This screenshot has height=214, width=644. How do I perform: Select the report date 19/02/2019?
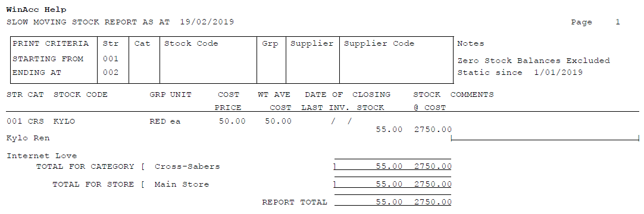(x=207, y=22)
